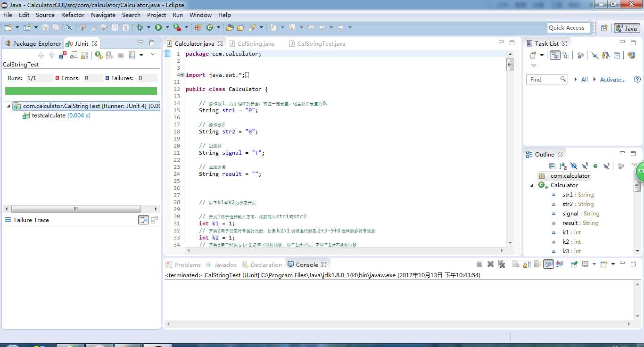
Task: Open the Source menu
Action: click(x=45, y=15)
